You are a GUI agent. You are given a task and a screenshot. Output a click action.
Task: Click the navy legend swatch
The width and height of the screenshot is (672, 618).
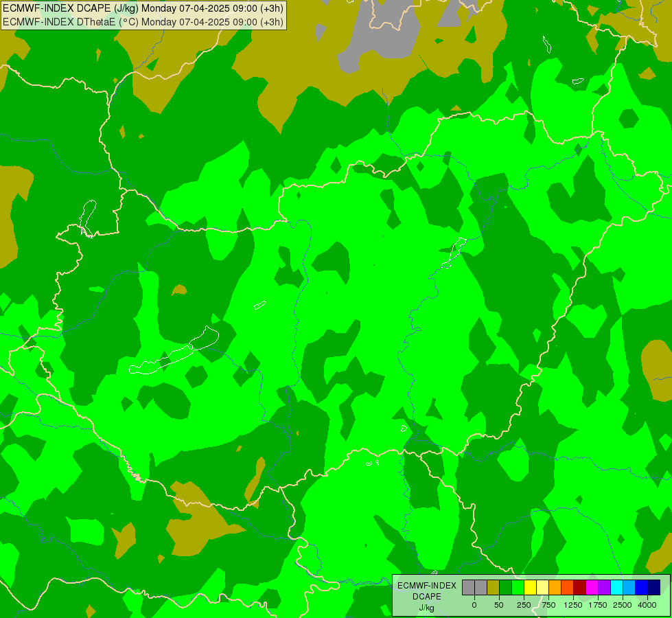coord(653,588)
